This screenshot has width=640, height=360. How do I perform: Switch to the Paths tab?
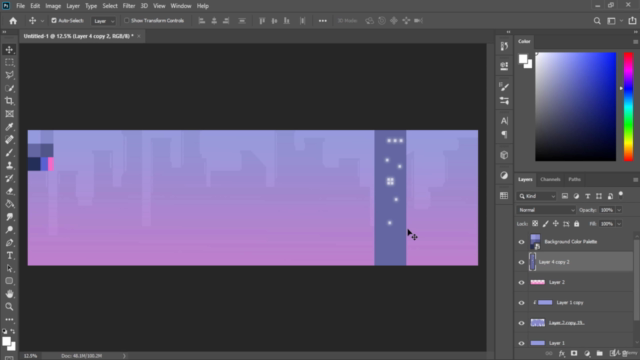(574, 180)
